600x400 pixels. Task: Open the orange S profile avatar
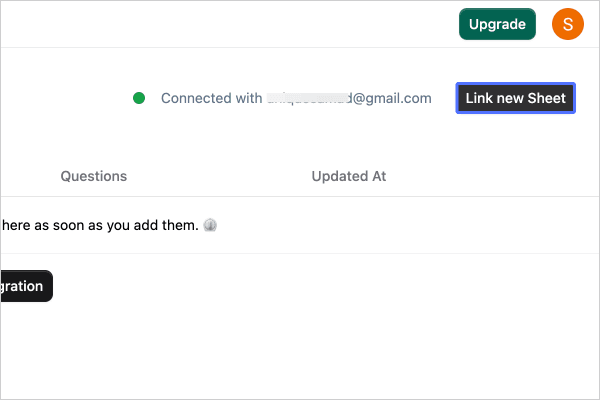567,24
